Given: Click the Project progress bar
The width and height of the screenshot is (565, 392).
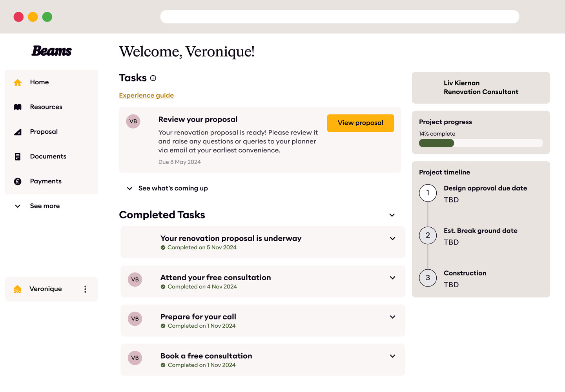Looking at the screenshot, I should click(481, 143).
